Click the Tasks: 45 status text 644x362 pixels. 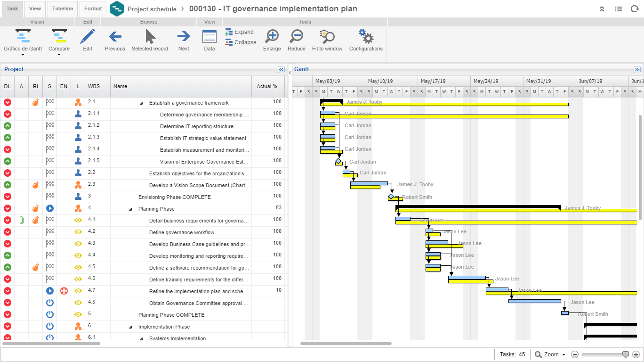512,354
